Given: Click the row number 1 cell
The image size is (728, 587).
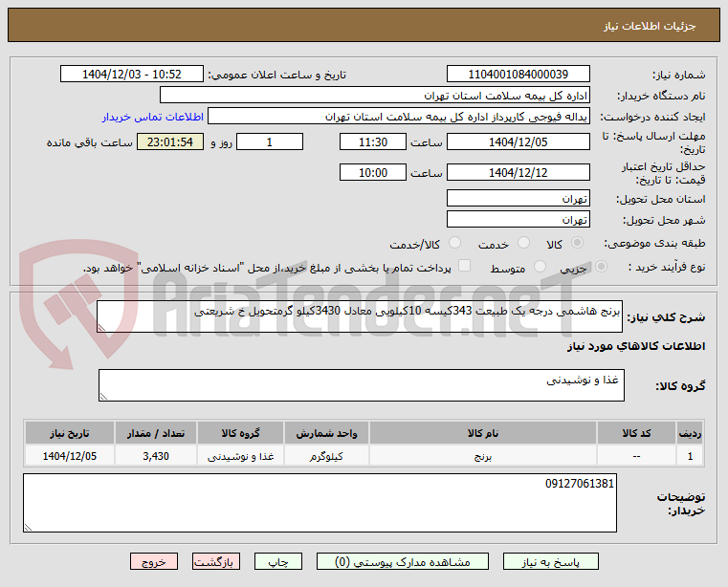Looking at the screenshot, I should tap(690, 456).
